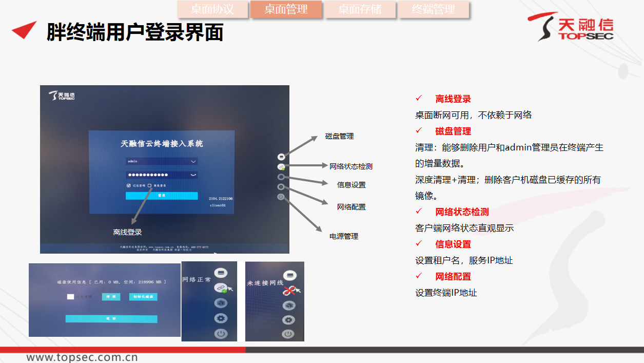Select the 桌面管理 tab
This screenshot has height=363, width=644.
coord(286,9)
